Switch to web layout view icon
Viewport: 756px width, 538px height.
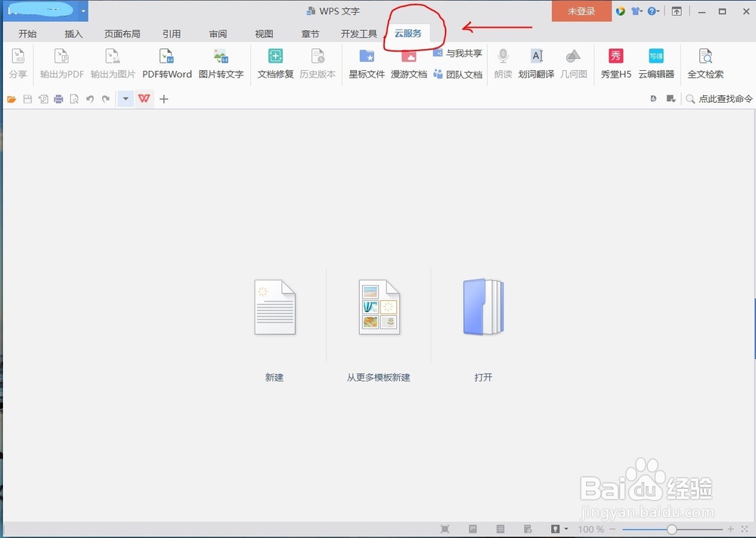tap(528, 529)
